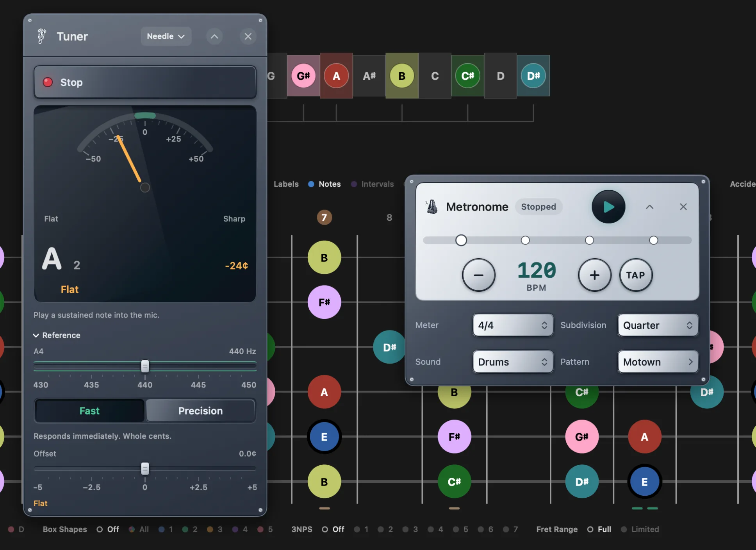Open the Sound Drums dropdown

click(x=513, y=362)
